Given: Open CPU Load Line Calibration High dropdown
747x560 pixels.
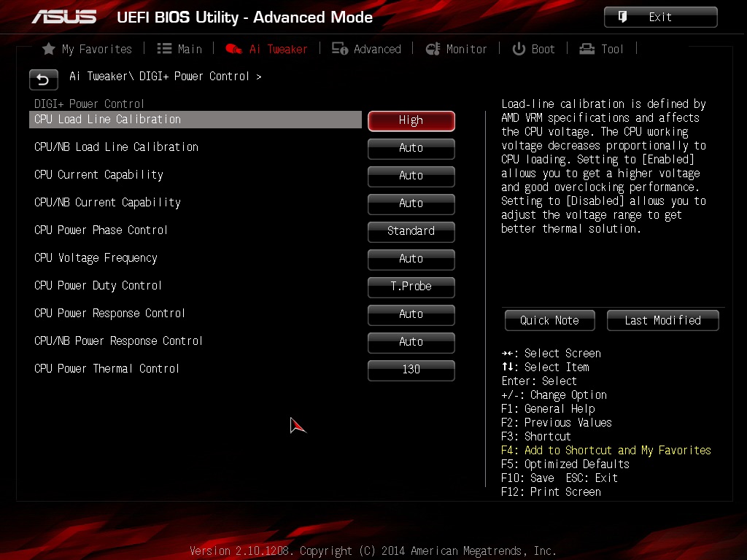Looking at the screenshot, I should coord(411,120).
